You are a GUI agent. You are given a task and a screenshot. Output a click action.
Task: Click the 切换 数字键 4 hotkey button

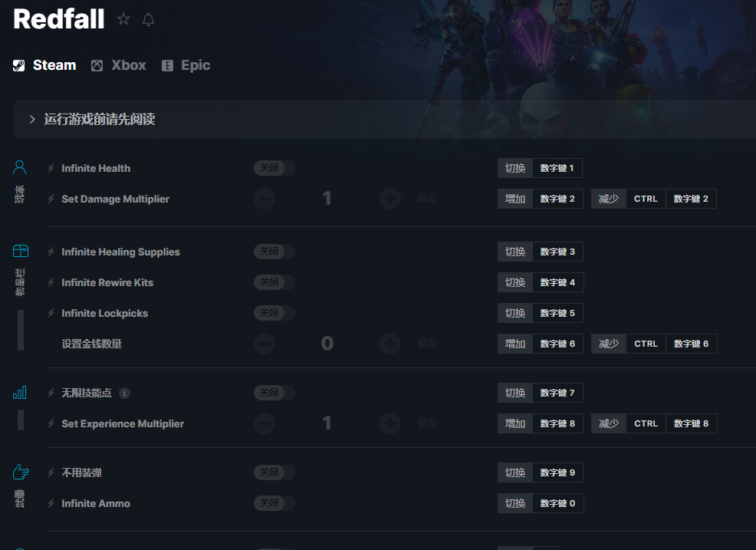541,282
